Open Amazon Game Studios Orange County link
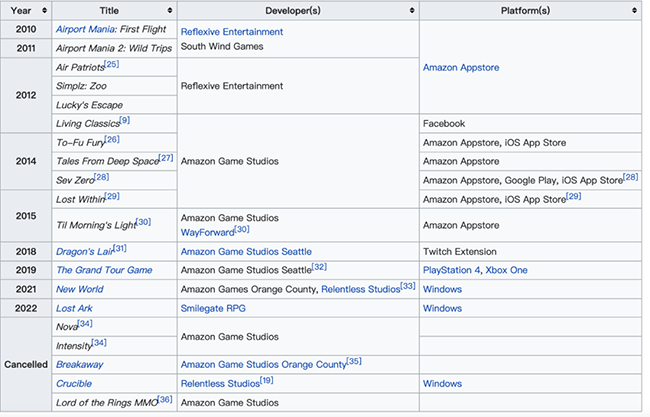This screenshot has width=650, height=417. click(263, 364)
